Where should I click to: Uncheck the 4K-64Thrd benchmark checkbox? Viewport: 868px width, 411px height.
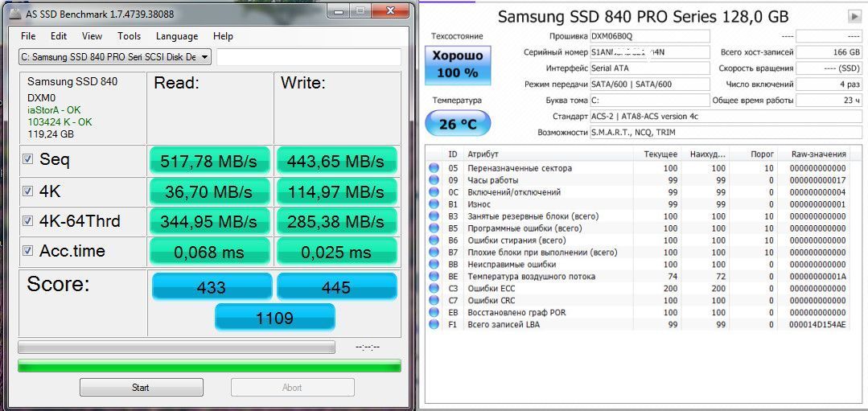tap(27, 220)
